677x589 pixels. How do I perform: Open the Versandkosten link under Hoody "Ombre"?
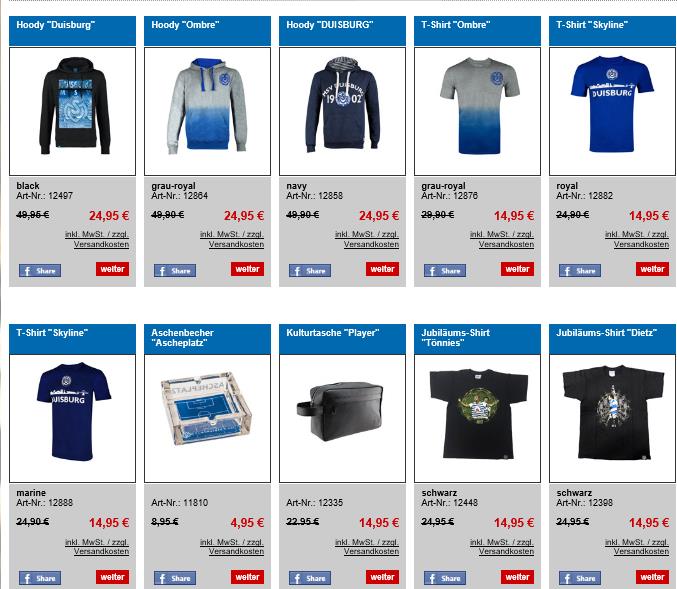coord(236,244)
